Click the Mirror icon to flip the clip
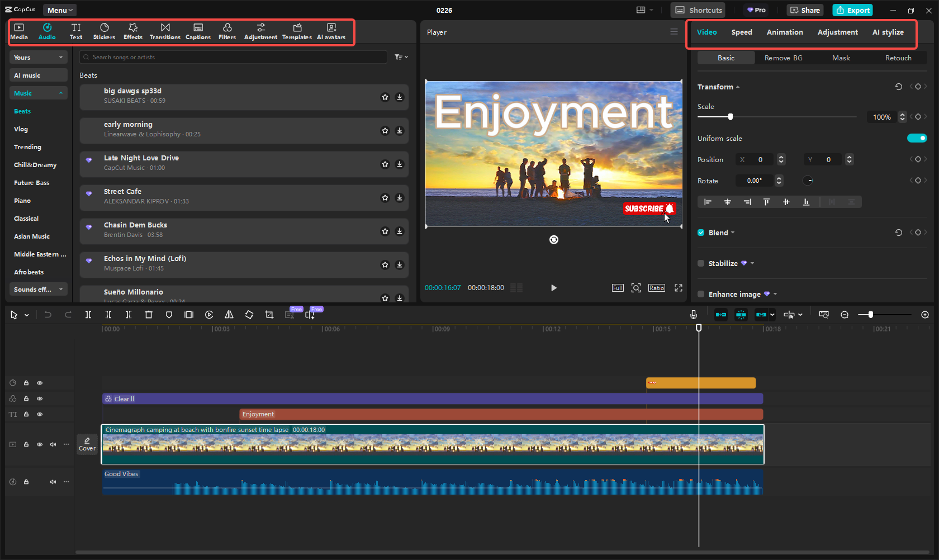The image size is (939, 560). coord(229,315)
